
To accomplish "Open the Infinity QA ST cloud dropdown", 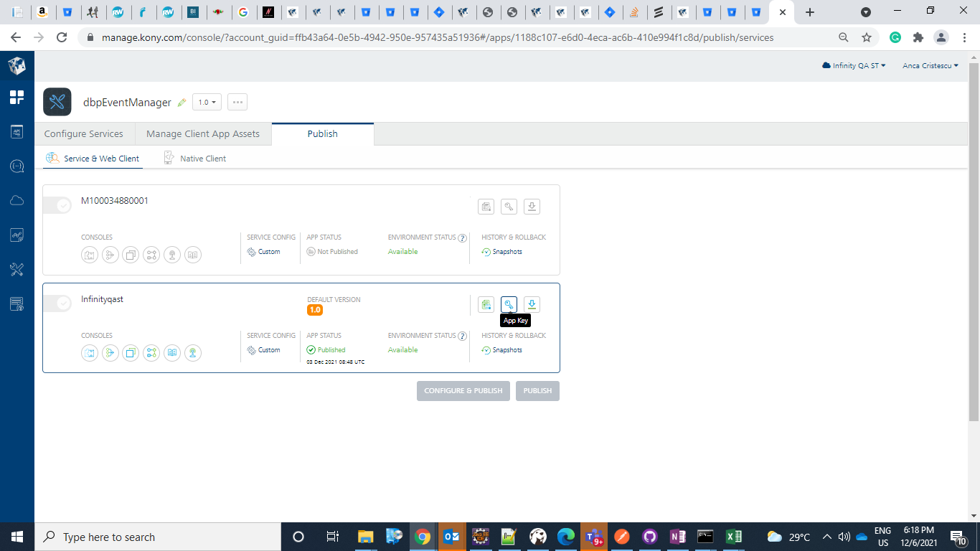I will [854, 66].
